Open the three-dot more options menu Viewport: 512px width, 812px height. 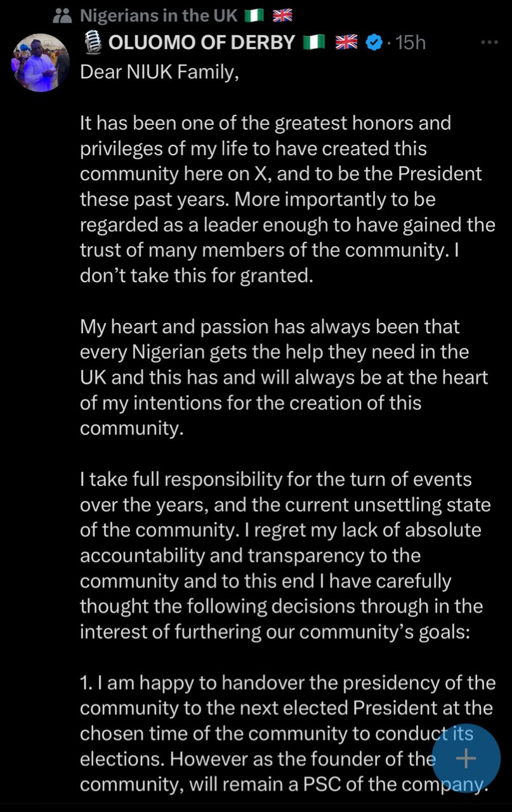(489, 43)
